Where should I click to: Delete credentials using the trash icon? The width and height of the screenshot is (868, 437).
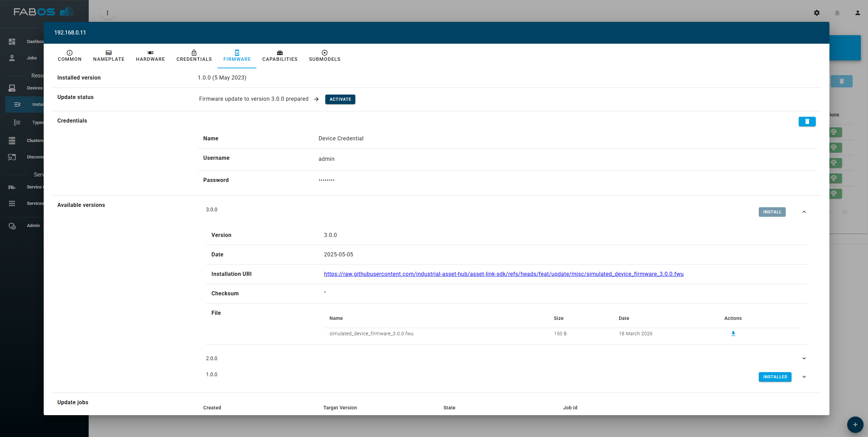[807, 121]
